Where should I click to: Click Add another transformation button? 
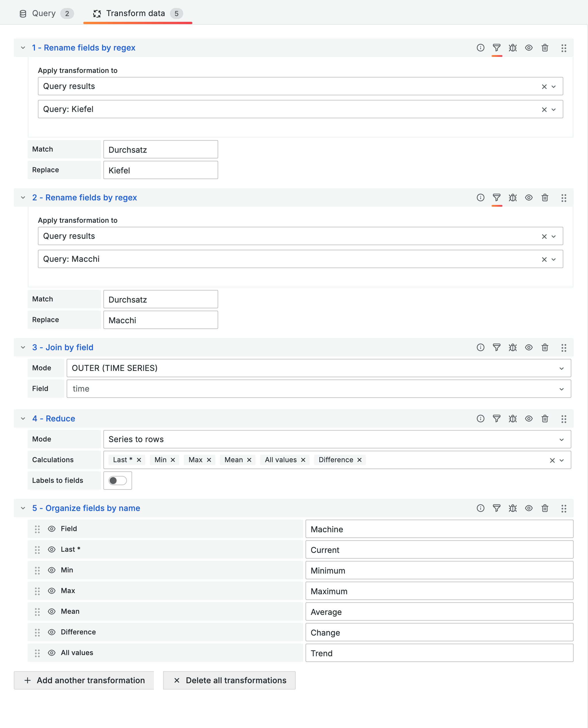[x=84, y=680]
